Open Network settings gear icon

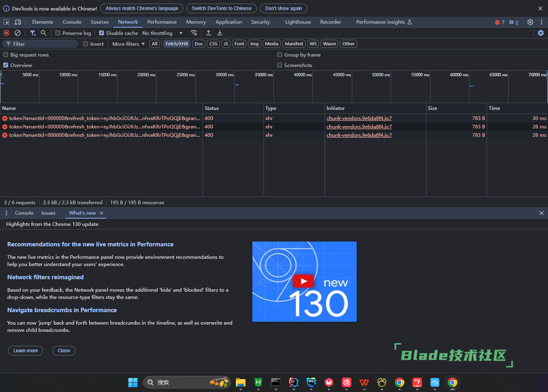[541, 33]
